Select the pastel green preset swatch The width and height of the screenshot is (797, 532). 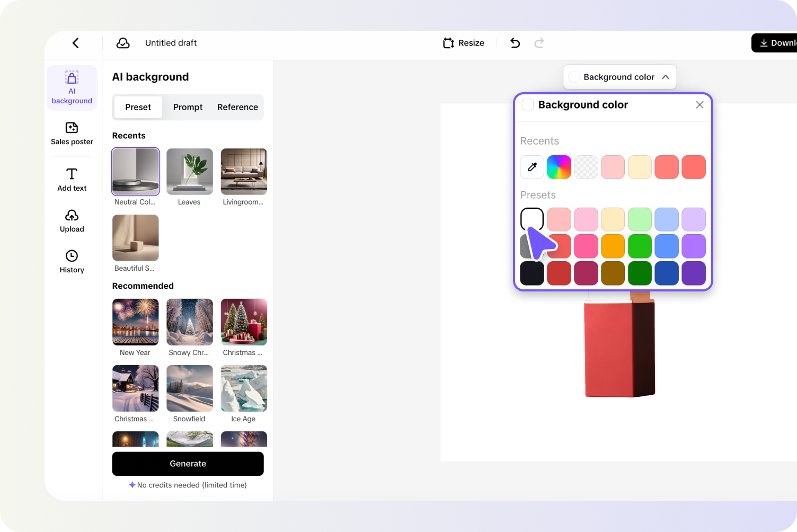pyautogui.click(x=640, y=219)
